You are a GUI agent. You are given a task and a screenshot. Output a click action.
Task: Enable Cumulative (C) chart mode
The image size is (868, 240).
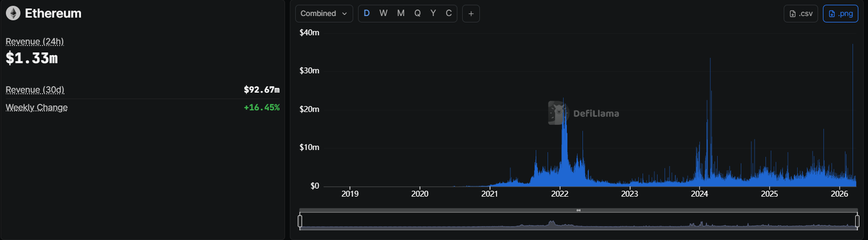pyautogui.click(x=449, y=14)
